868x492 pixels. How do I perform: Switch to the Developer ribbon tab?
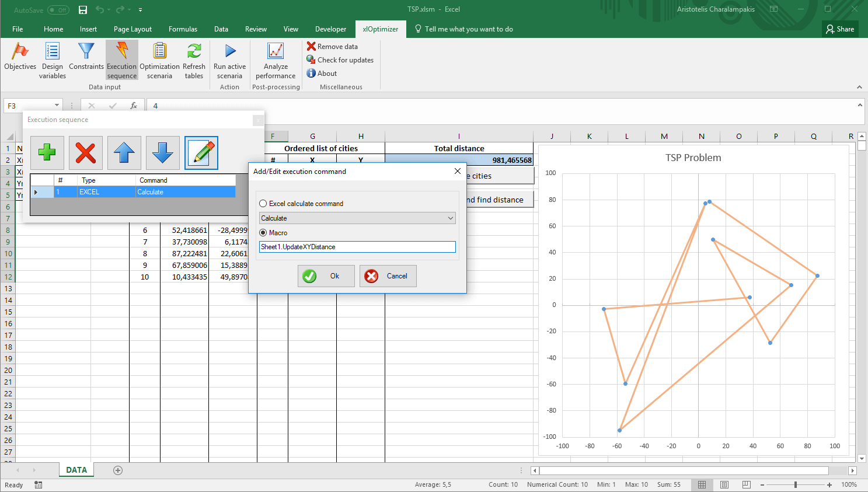click(330, 29)
